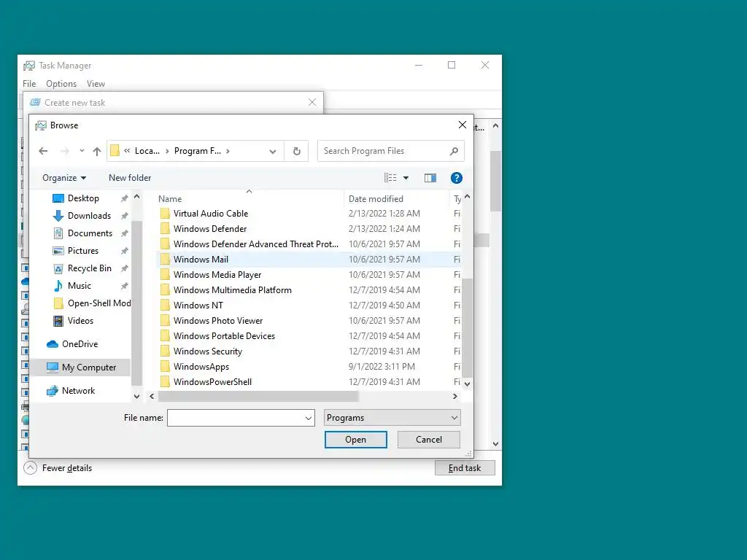Image resolution: width=747 pixels, height=560 pixels.
Task: Select the Windows Multimedia Platform folder
Action: [x=233, y=290]
